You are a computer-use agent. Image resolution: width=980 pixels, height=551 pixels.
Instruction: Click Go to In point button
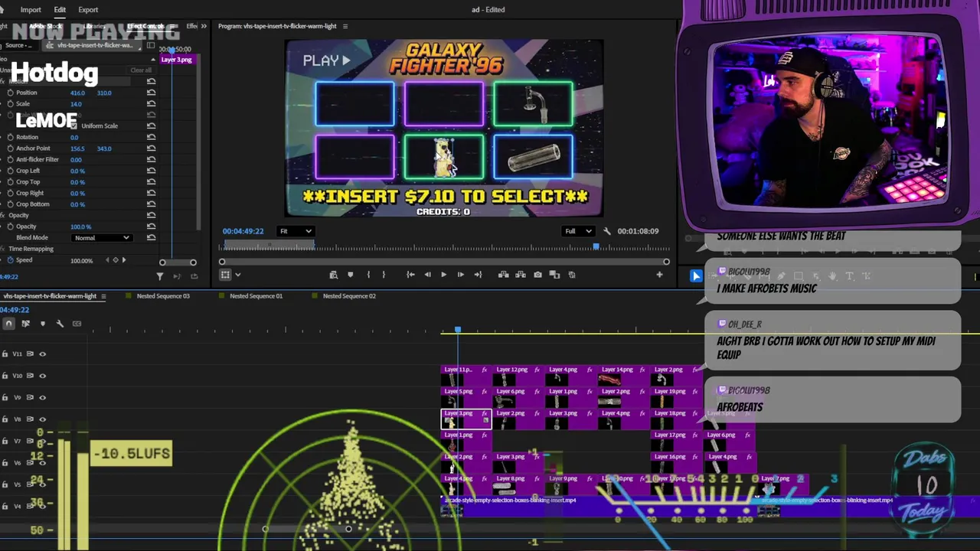click(410, 275)
